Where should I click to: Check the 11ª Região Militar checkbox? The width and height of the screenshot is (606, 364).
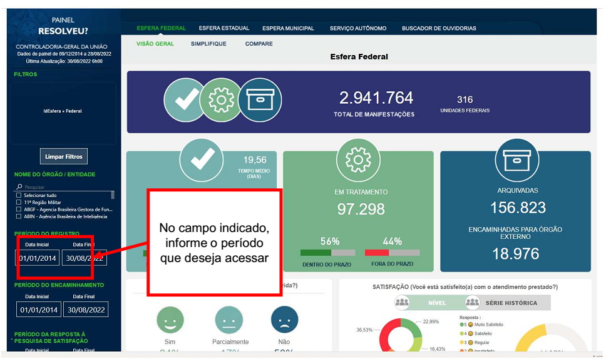pyautogui.click(x=19, y=202)
